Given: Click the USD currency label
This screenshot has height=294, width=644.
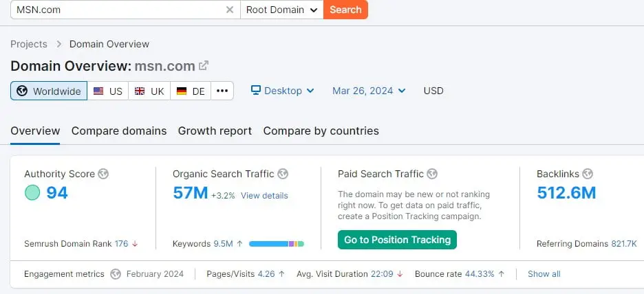Looking at the screenshot, I should pyautogui.click(x=433, y=91).
